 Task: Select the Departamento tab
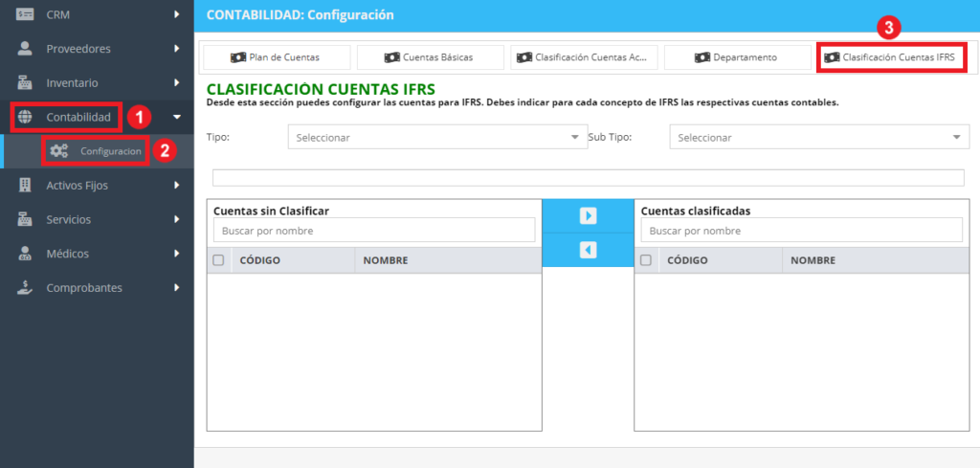[x=738, y=57]
